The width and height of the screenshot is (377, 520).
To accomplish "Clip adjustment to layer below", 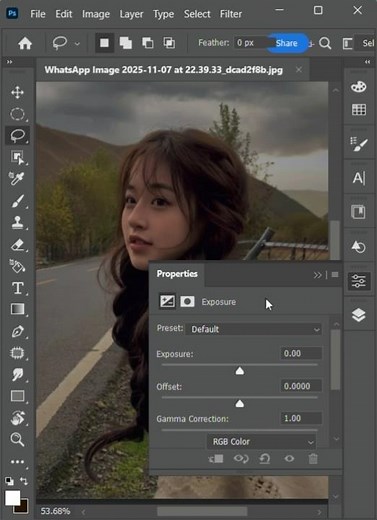I will click(x=216, y=459).
